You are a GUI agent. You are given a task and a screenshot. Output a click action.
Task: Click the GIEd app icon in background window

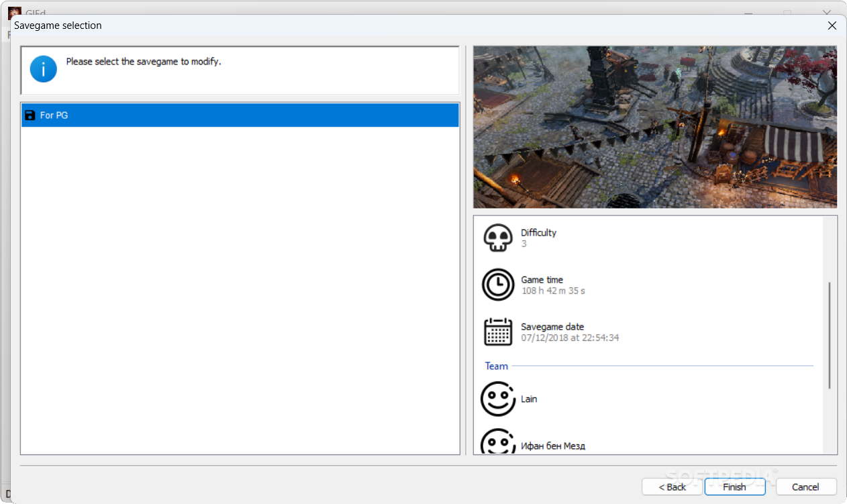(x=15, y=12)
